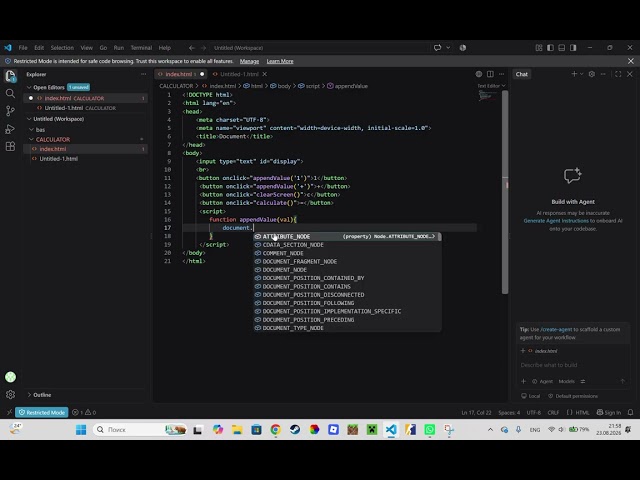Click Sign In in status bar
The width and height of the screenshot is (640, 480).
tap(609, 412)
